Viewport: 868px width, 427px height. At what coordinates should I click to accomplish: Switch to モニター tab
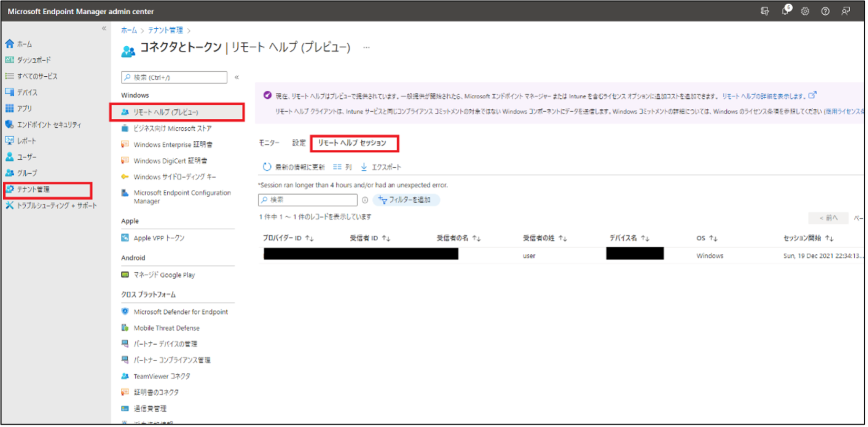coord(269,143)
